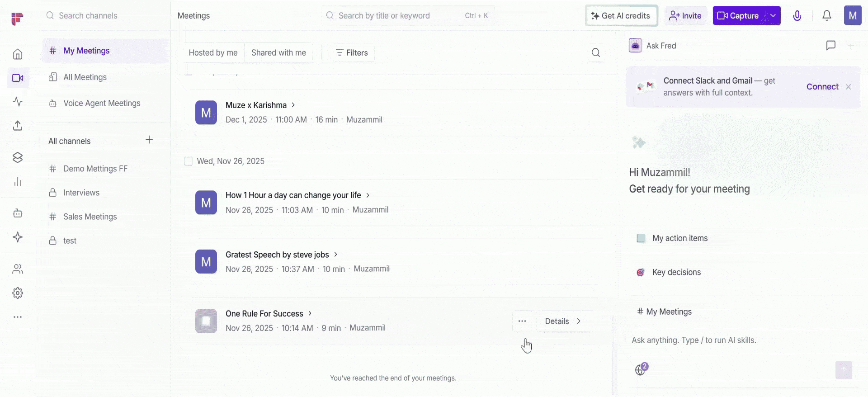This screenshot has height=397, width=868.
Task: Open the Capture dropdown arrow
Action: coord(773,16)
